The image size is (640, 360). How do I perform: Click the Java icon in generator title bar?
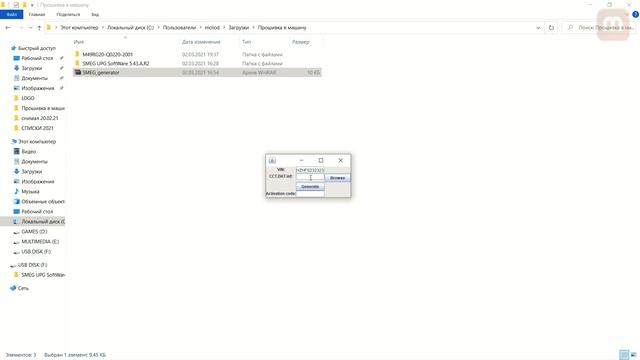pos(272,160)
